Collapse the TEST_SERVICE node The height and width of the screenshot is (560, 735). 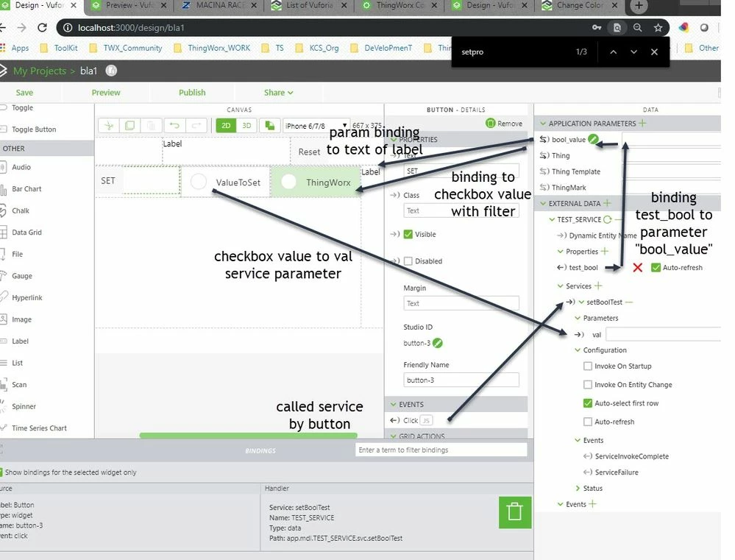point(552,219)
